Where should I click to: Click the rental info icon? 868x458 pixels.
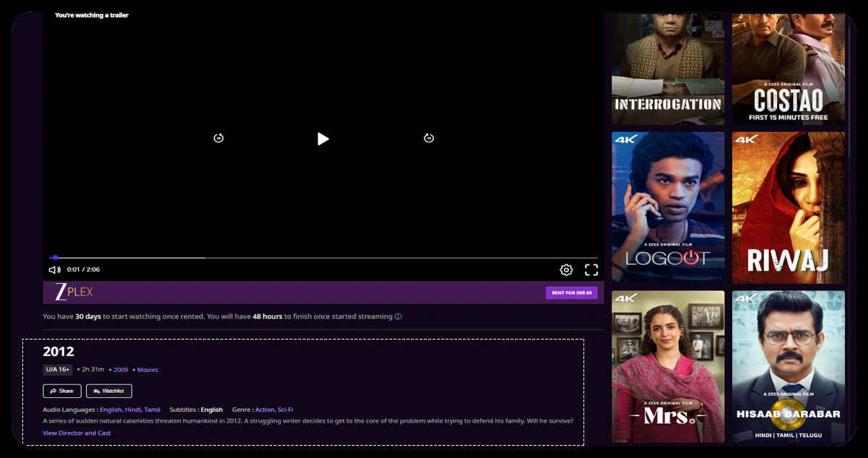[x=398, y=316]
